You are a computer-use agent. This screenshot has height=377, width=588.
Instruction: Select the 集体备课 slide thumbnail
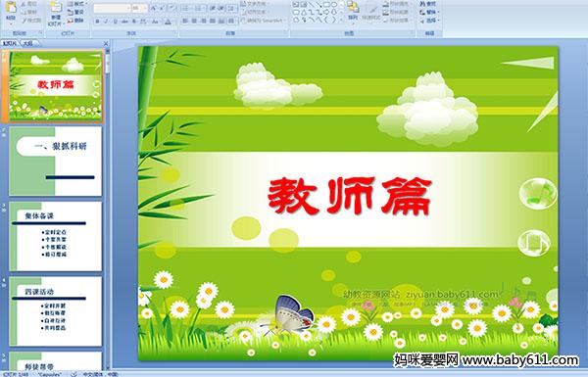click(55, 236)
